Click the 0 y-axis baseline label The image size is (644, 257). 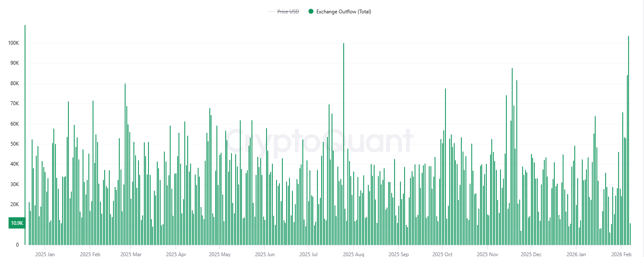pos(17,245)
